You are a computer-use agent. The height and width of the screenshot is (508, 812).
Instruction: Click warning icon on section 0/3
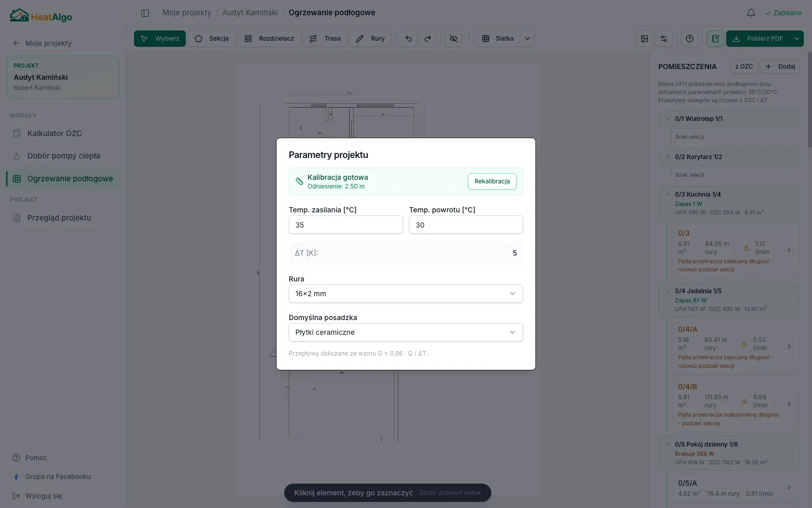747,248
